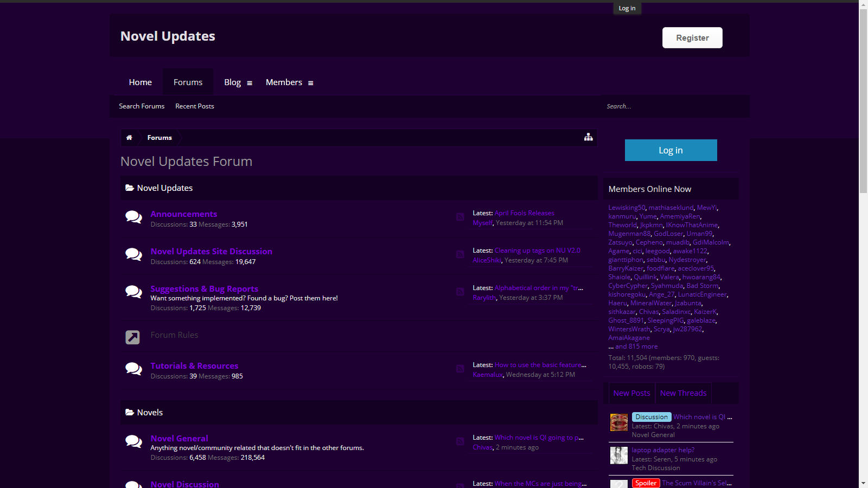Screen dimensions: 868x488
Task: Click inside the Search field
Action: [651, 106]
